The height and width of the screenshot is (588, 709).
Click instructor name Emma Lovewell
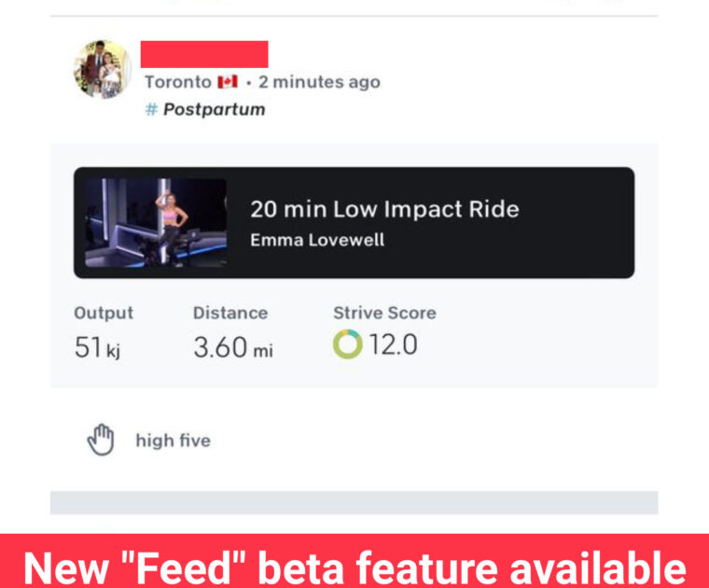click(317, 240)
